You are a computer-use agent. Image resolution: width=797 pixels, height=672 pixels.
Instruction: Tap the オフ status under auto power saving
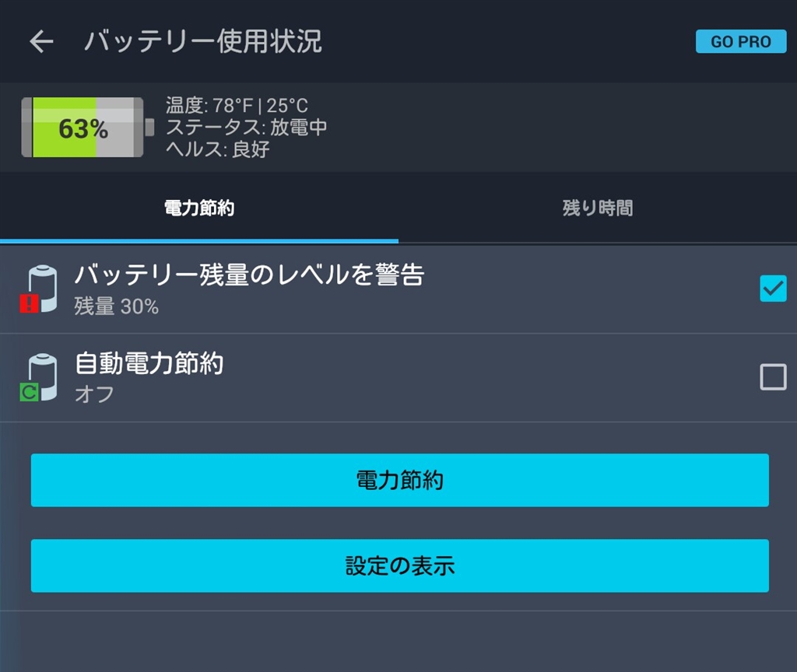94,394
